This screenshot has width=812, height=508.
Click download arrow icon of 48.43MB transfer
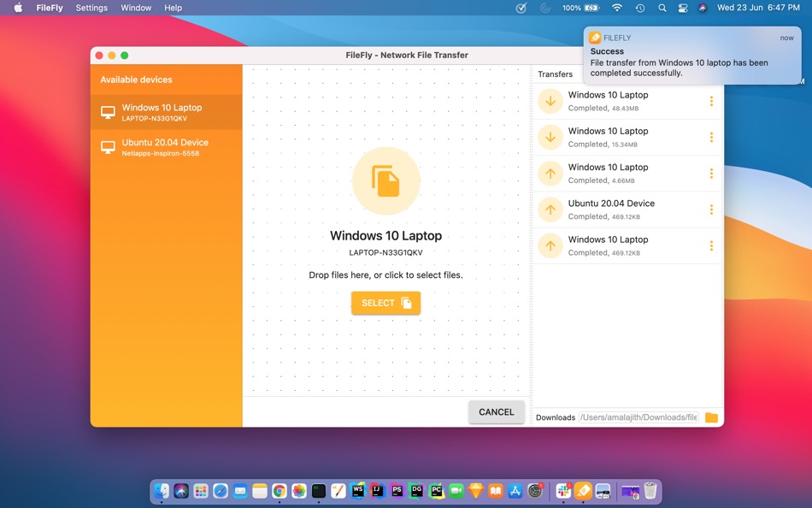pyautogui.click(x=550, y=101)
